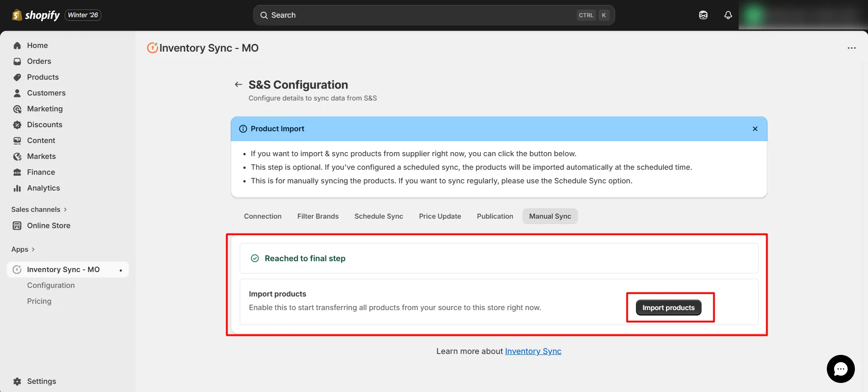Click the Markets globe icon

click(17, 156)
